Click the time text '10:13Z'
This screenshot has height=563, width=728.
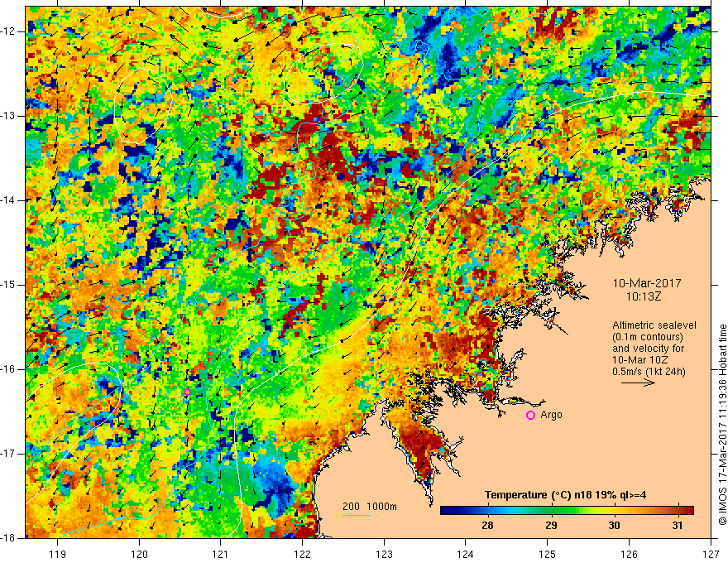(643, 296)
